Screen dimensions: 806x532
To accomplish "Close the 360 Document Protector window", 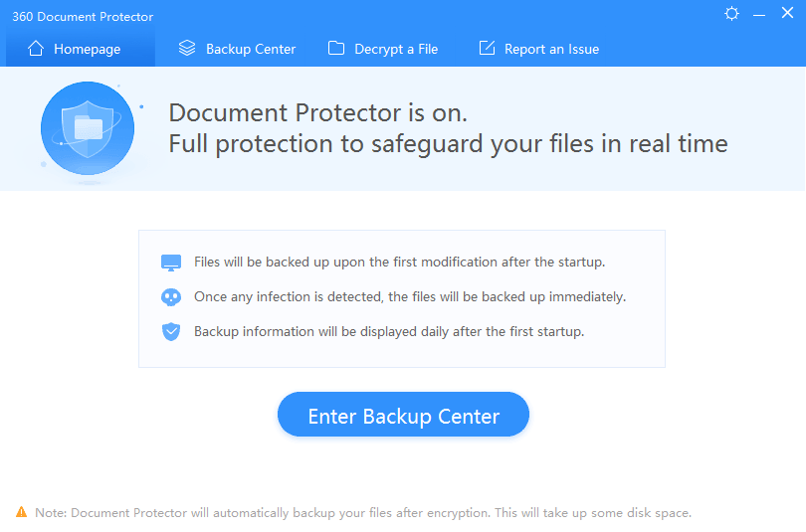I will click(786, 14).
